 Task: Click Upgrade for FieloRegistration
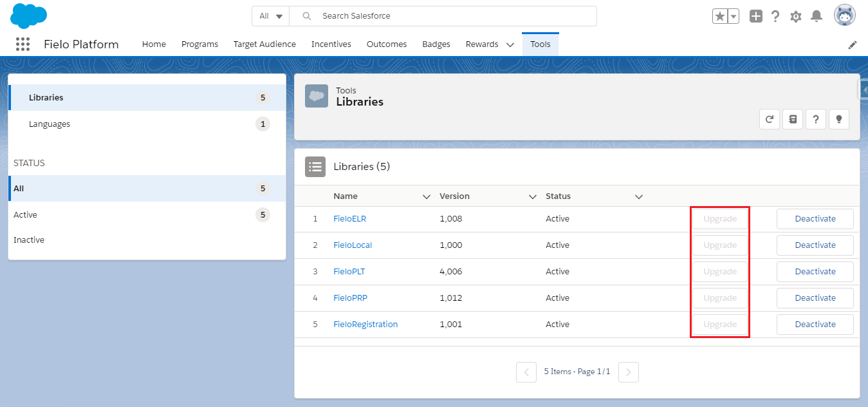[720, 325]
